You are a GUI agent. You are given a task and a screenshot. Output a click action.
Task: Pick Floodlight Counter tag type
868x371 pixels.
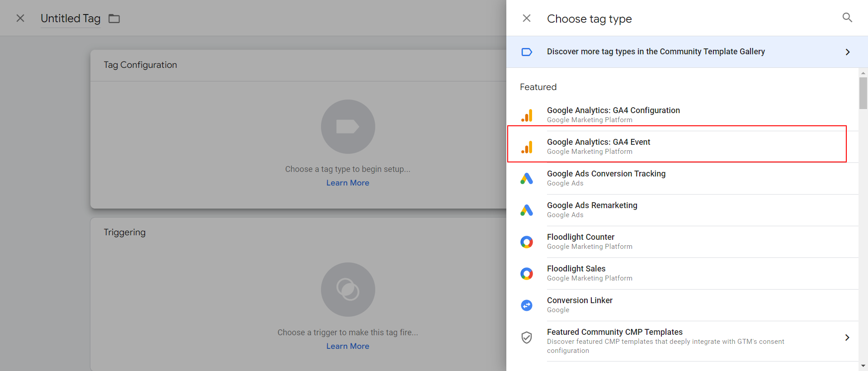683,242
